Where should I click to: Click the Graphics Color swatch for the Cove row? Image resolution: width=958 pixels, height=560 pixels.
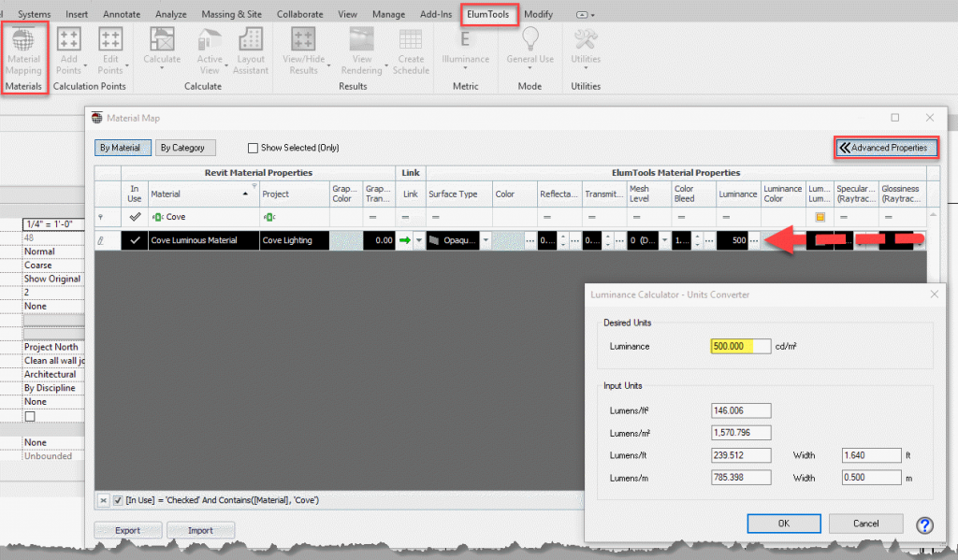(346, 240)
